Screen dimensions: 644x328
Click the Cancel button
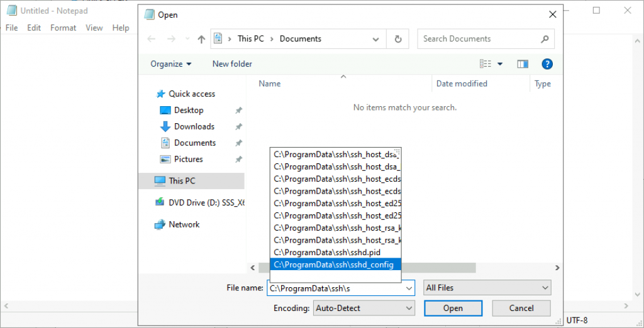pos(521,308)
